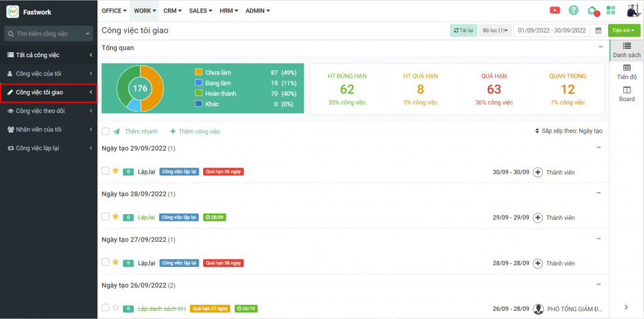Select the Lập danh sách KH task checkbox
This screenshot has height=319, width=644.
coord(106,308)
